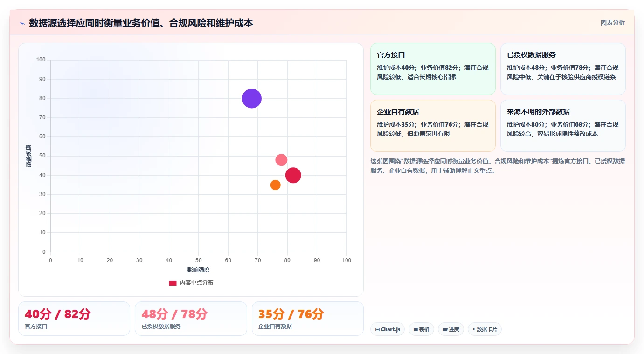Click the 图表分析 label in the header
This screenshot has height=354, width=644.
click(x=612, y=22)
